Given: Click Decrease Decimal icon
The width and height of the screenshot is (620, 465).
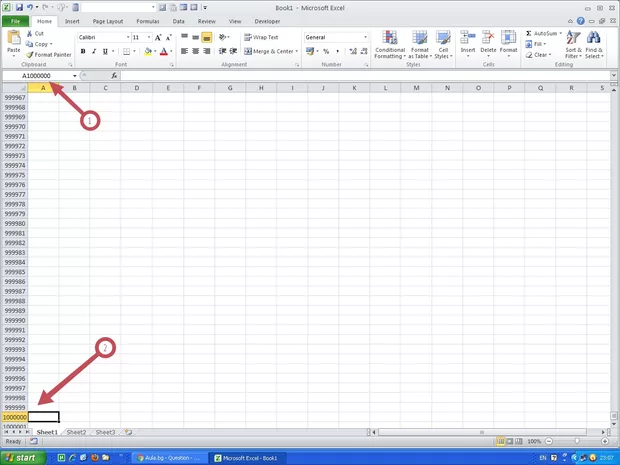Looking at the screenshot, I should (364, 51).
